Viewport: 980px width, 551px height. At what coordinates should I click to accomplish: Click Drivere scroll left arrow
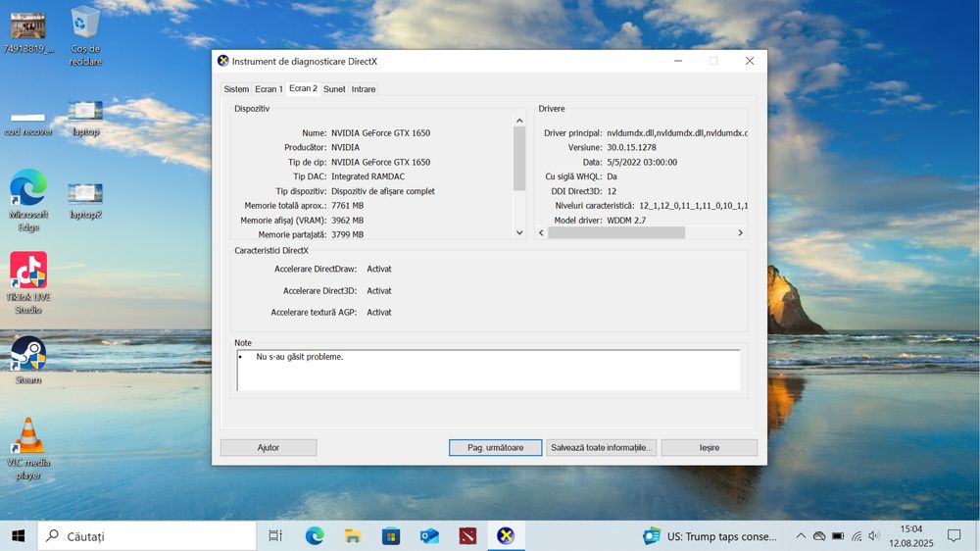541,232
